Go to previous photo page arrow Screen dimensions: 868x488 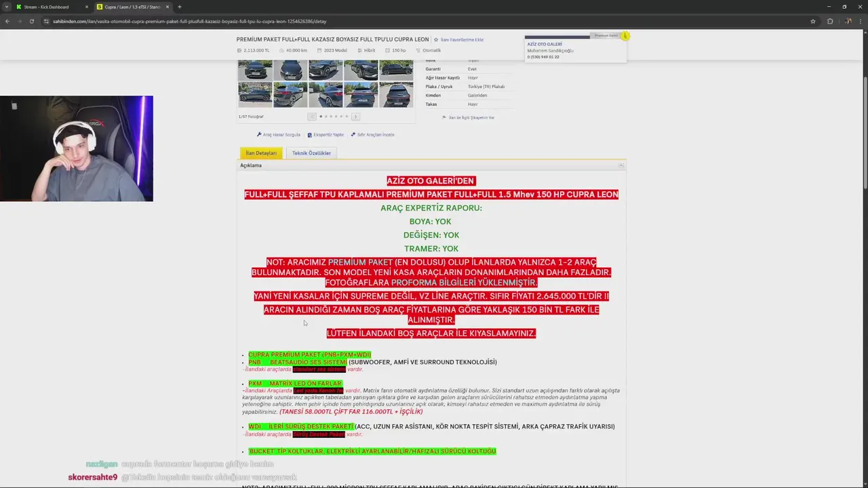tap(312, 117)
